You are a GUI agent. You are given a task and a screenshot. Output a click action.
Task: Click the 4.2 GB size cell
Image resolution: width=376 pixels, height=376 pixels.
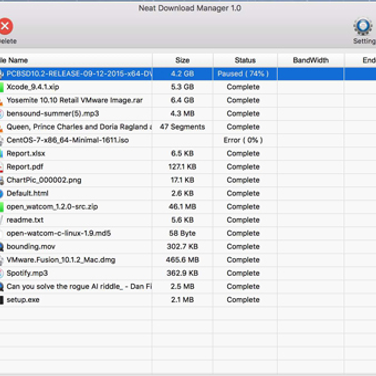pos(182,74)
